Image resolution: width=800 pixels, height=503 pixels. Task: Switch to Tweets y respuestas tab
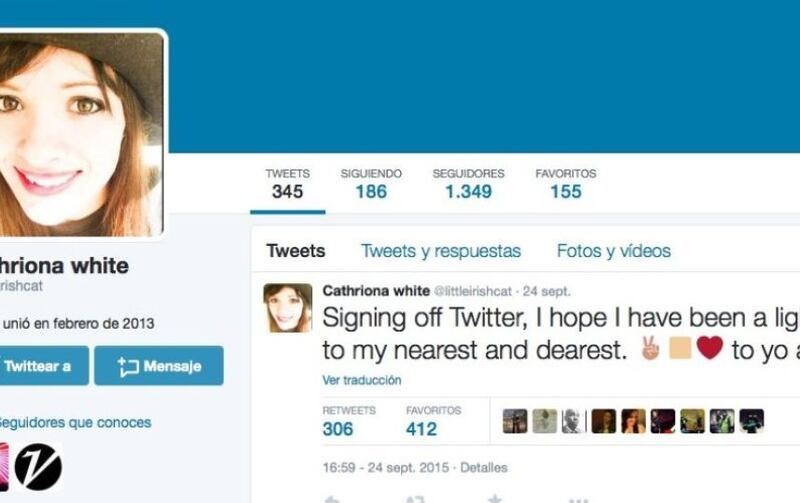click(x=441, y=251)
